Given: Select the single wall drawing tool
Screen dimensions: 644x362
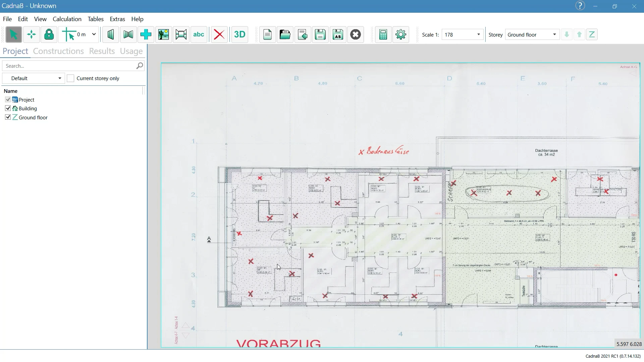Looking at the screenshot, I should (x=111, y=35).
